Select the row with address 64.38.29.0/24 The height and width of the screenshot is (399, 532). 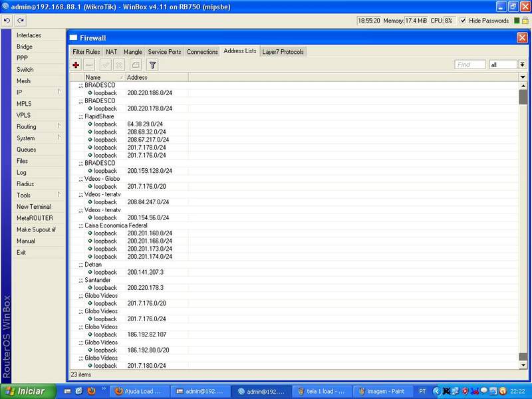tap(295, 124)
